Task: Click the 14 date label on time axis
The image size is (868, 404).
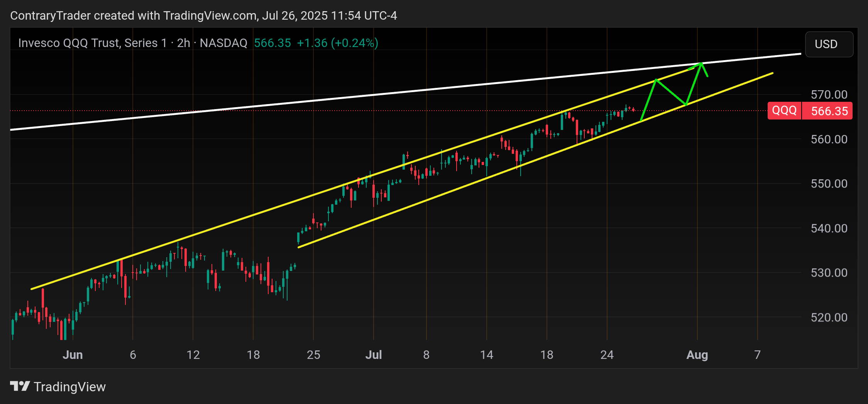Action: click(x=486, y=355)
